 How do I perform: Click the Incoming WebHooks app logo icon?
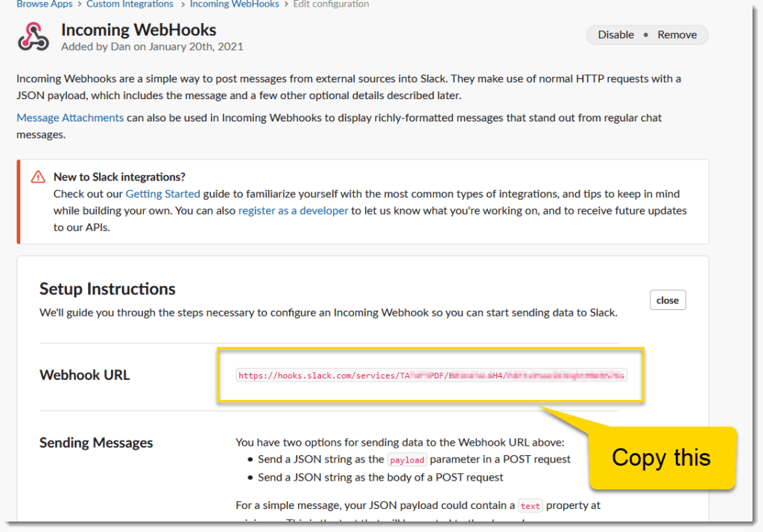(33, 37)
